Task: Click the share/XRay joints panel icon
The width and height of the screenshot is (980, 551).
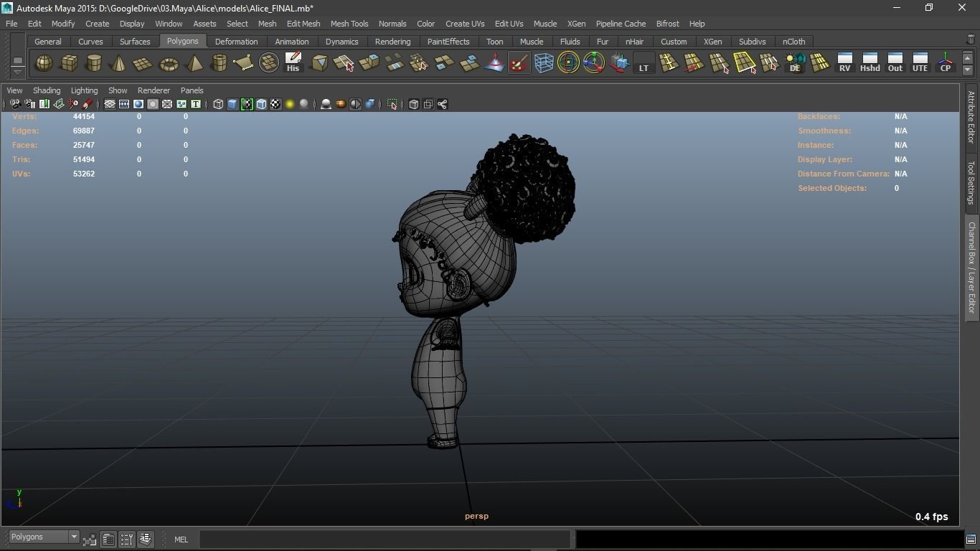Action: click(442, 104)
